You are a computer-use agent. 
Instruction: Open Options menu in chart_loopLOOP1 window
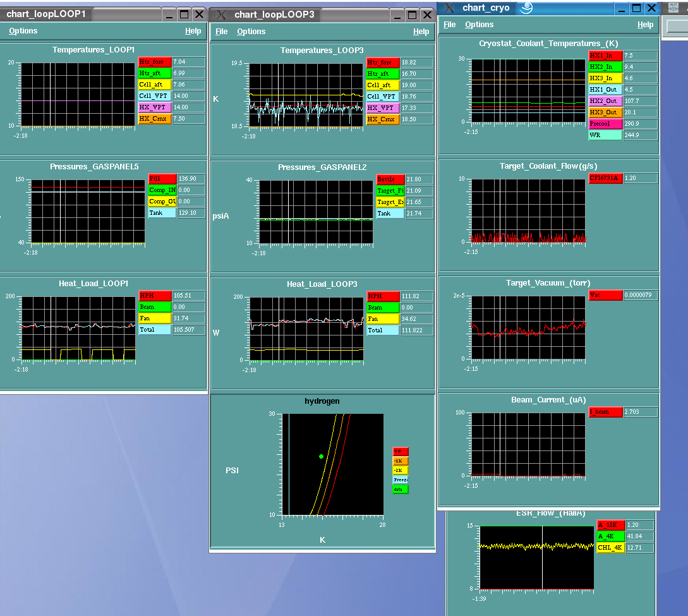pos(23,31)
